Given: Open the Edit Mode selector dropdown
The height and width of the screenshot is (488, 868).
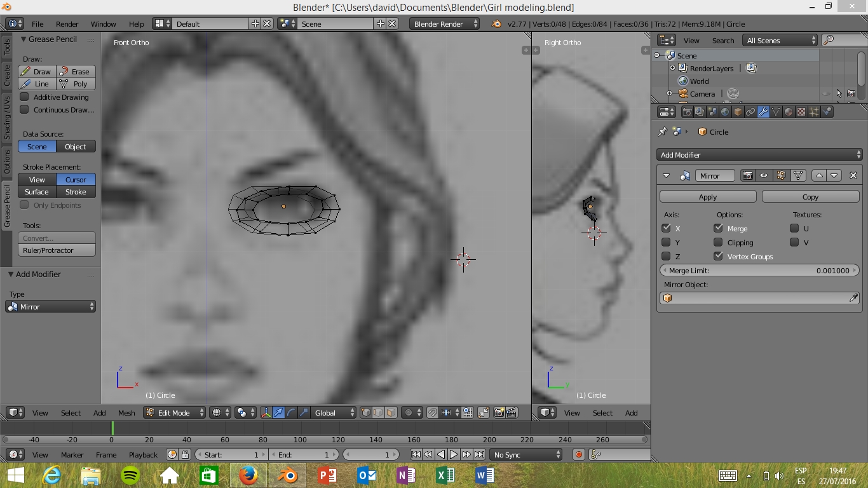Looking at the screenshot, I should pyautogui.click(x=175, y=412).
